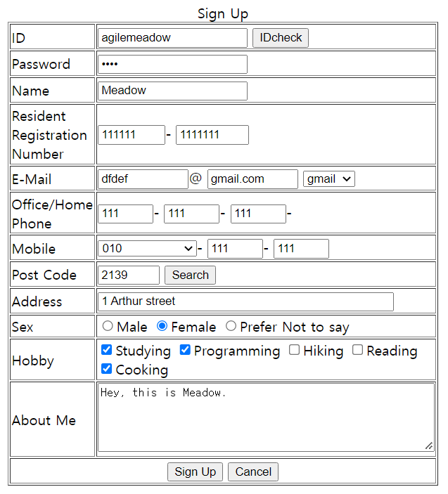Submit the form with Sign Up button

coord(195,472)
